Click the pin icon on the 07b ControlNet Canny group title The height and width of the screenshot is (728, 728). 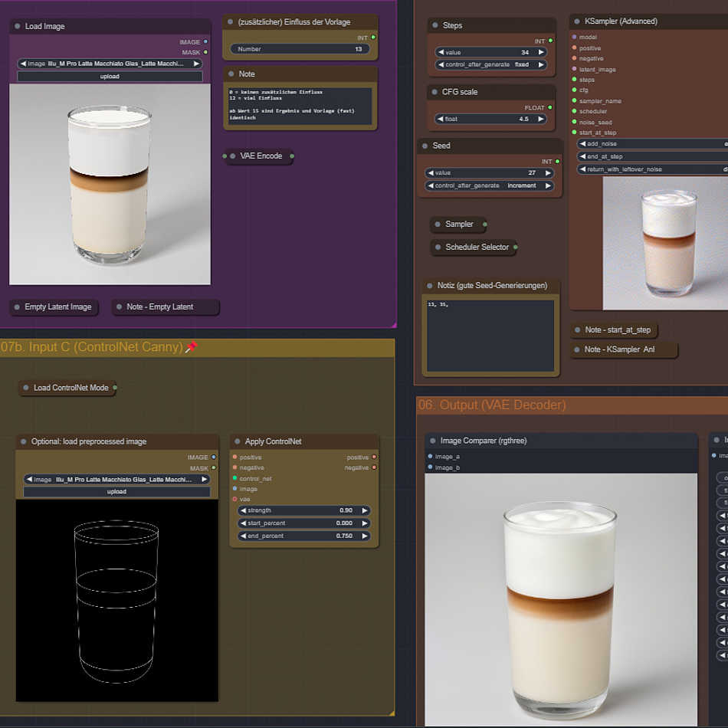192,347
